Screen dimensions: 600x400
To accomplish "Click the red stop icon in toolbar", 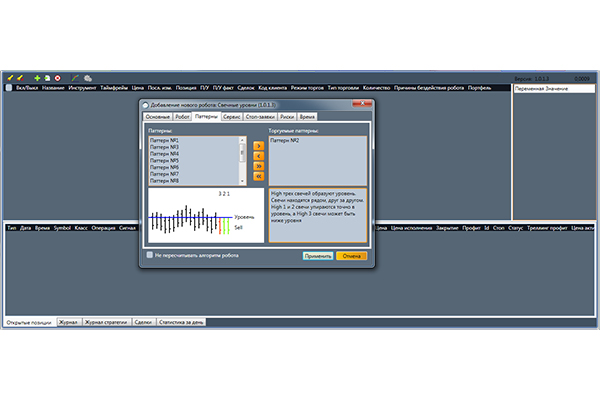I will (57, 77).
